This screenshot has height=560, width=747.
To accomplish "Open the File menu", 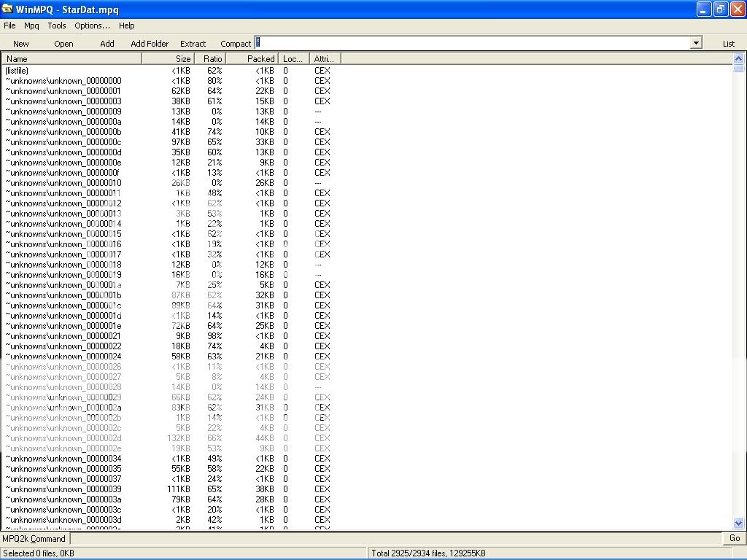I will [9, 26].
